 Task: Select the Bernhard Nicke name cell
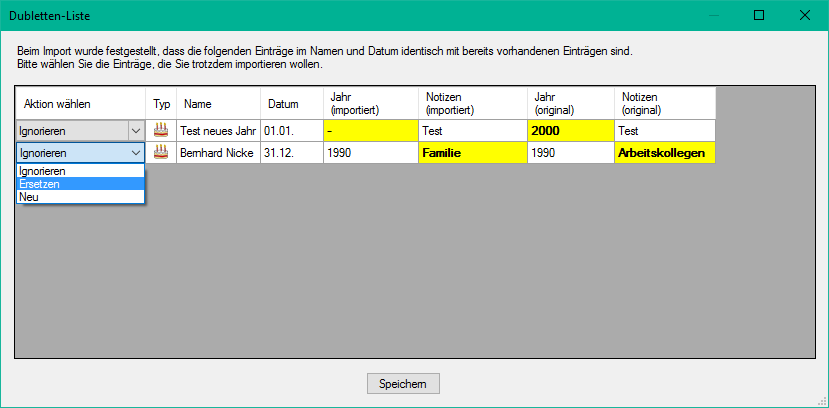(218, 153)
